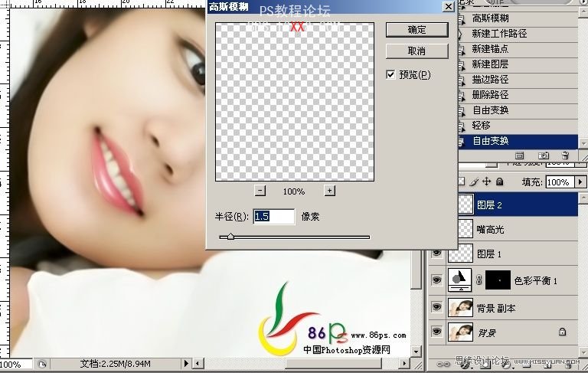
Task: Click the create new snapshot camera icon
Action: pyautogui.click(x=545, y=155)
